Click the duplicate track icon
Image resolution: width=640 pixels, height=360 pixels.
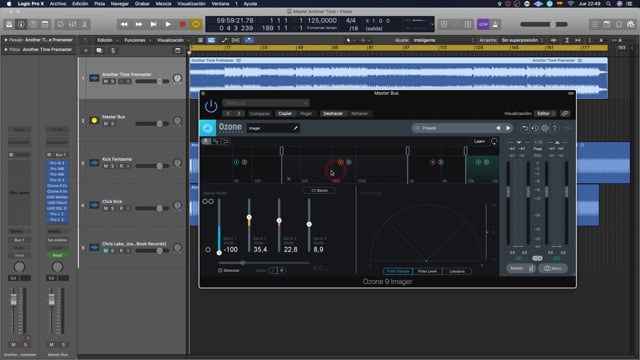click(99, 51)
